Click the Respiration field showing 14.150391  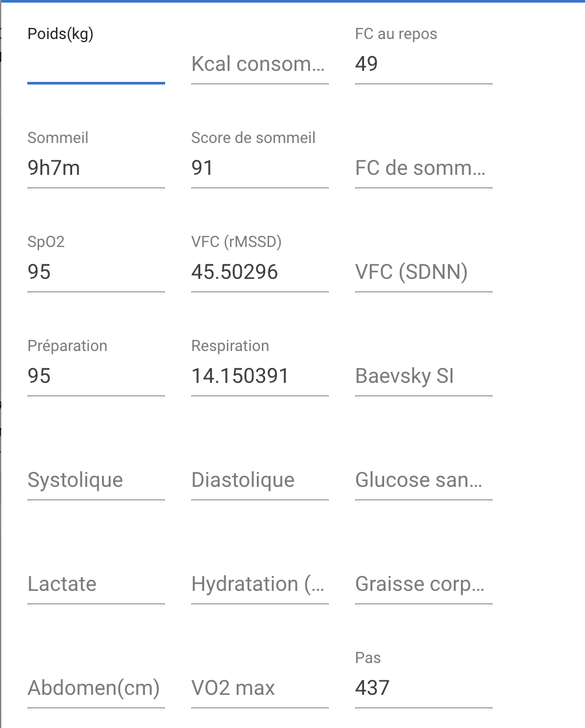259,376
